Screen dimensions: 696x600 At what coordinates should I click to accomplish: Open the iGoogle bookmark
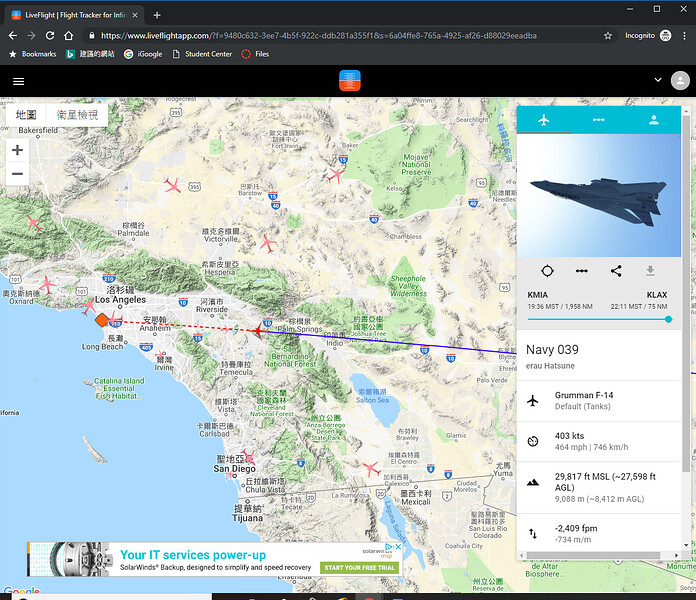tap(143, 54)
